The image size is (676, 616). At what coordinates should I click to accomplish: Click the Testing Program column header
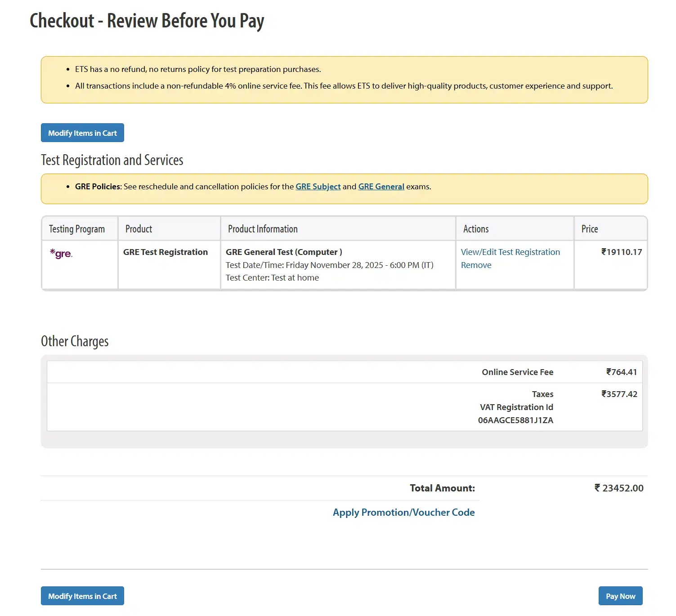click(x=77, y=229)
